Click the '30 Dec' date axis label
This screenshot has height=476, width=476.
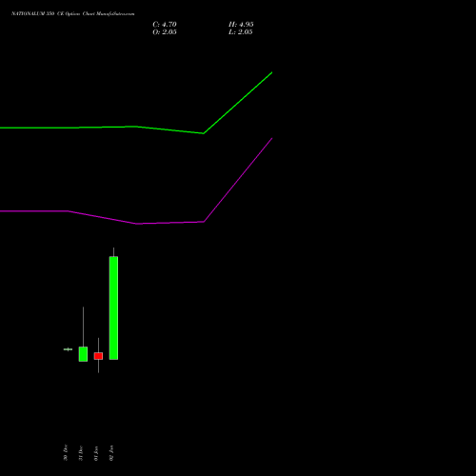[66, 452]
